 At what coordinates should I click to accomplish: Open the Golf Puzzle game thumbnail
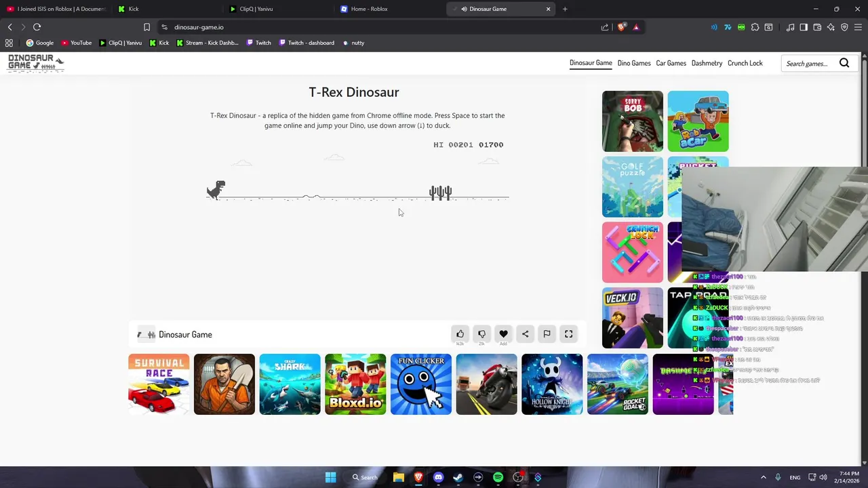point(632,186)
